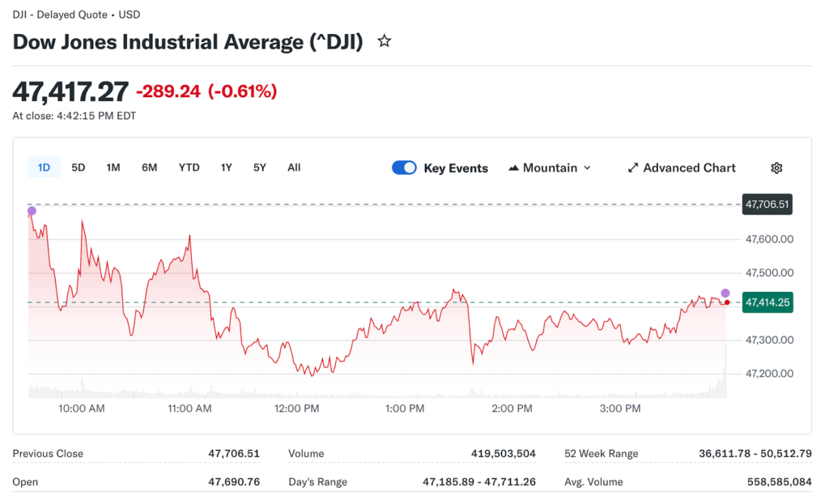Image resolution: width=829 pixels, height=504 pixels.
Task: Select the 1D time range tab
Action: (44, 167)
